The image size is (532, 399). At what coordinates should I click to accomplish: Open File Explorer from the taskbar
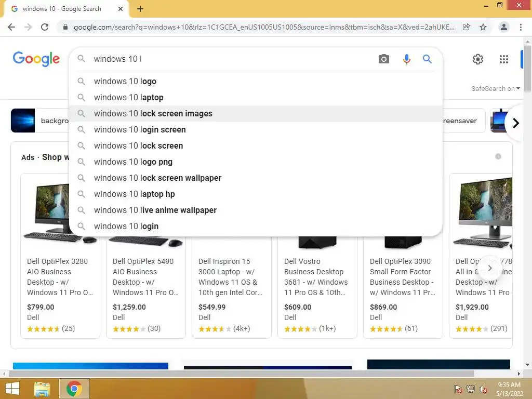[42, 389]
